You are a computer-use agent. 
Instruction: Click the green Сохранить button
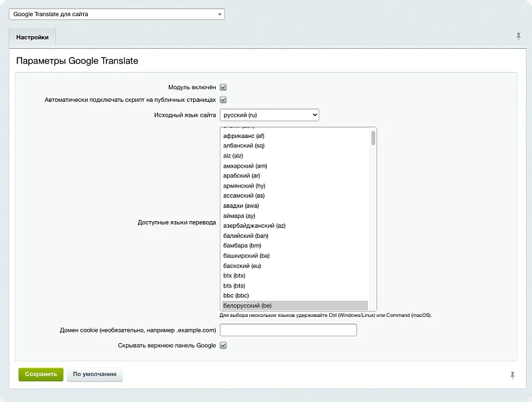tap(41, 374)
